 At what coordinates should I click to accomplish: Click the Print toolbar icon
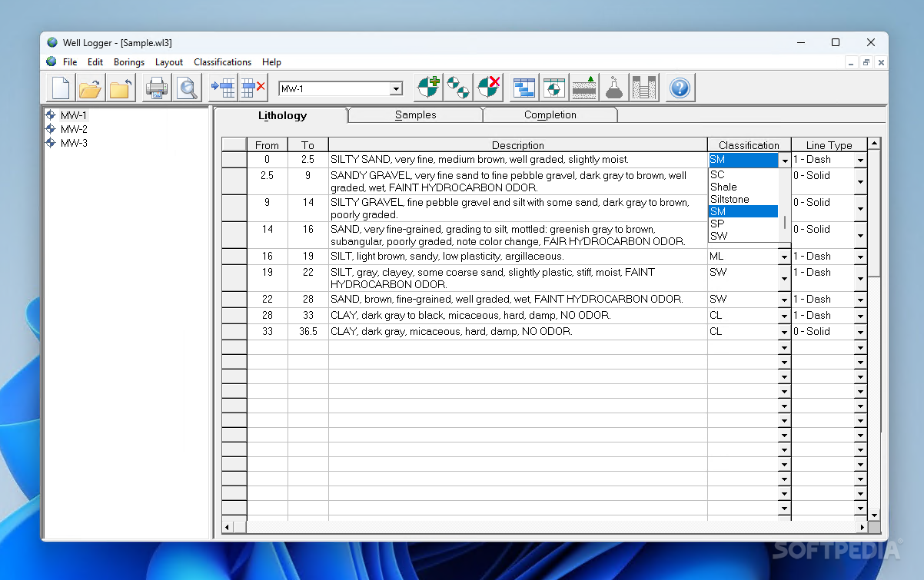click(157, 88)
